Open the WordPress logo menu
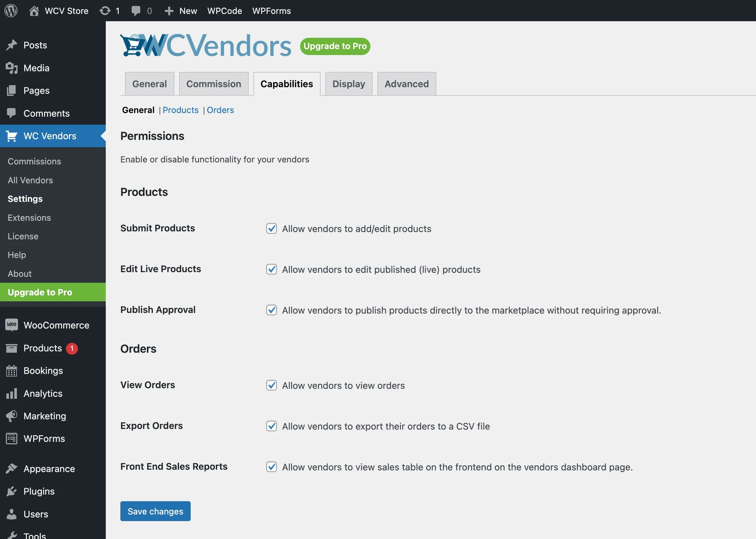This screenshot has height=539, width=756. (x=11, y=11)
